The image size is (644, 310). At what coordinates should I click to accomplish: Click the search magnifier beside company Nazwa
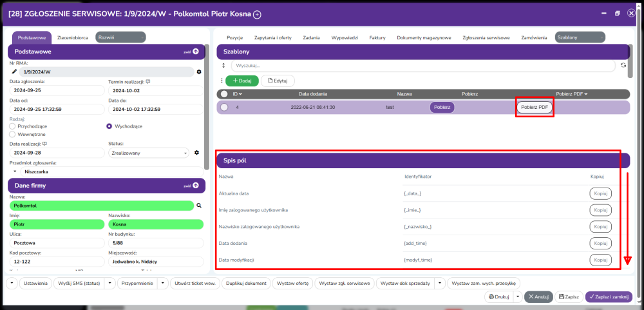199,206
